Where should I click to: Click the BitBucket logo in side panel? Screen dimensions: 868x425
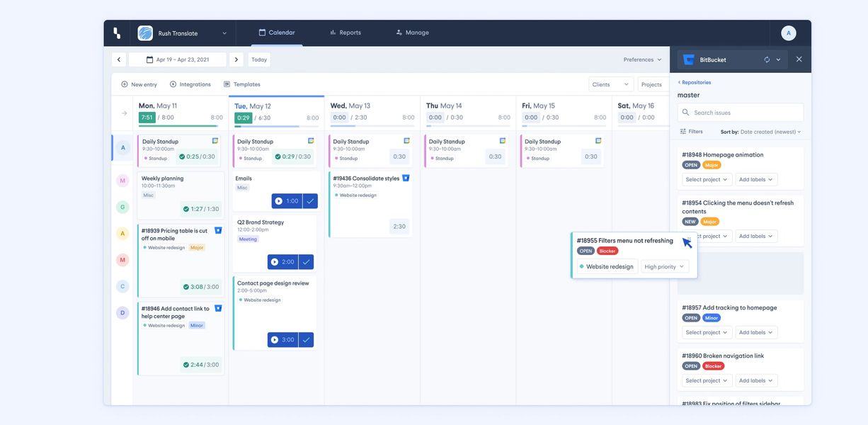coord(689,59)
